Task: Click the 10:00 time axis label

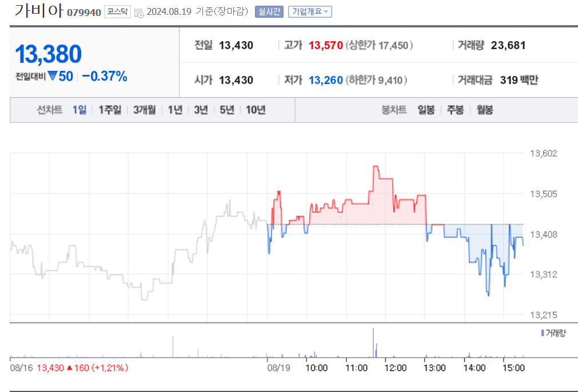Action: pos(317,367)
